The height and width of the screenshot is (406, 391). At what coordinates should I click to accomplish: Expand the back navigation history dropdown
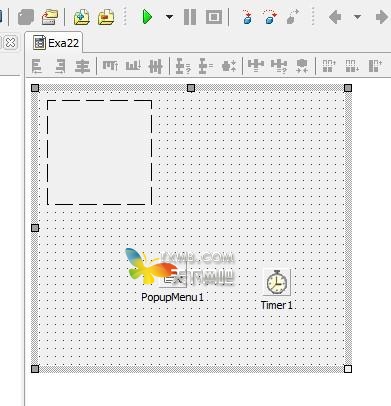pos(357,17)
